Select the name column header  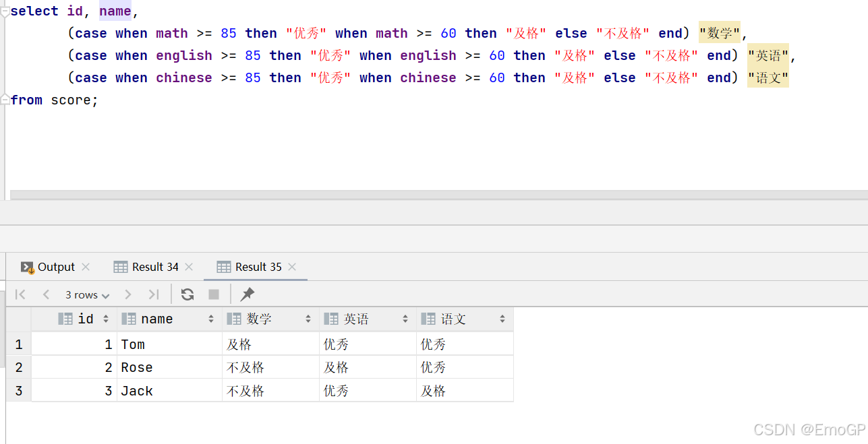pyautogui.click(x=170, y=319)
